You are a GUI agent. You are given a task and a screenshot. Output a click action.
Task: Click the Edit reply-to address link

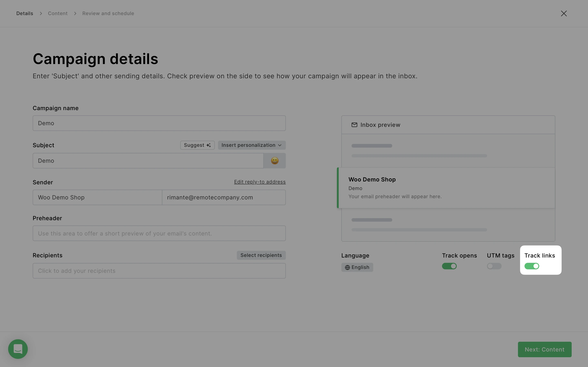(260, 182)
